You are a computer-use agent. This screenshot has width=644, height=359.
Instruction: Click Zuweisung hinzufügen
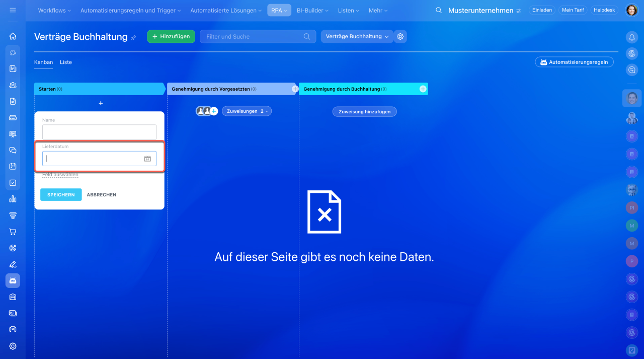365,112
